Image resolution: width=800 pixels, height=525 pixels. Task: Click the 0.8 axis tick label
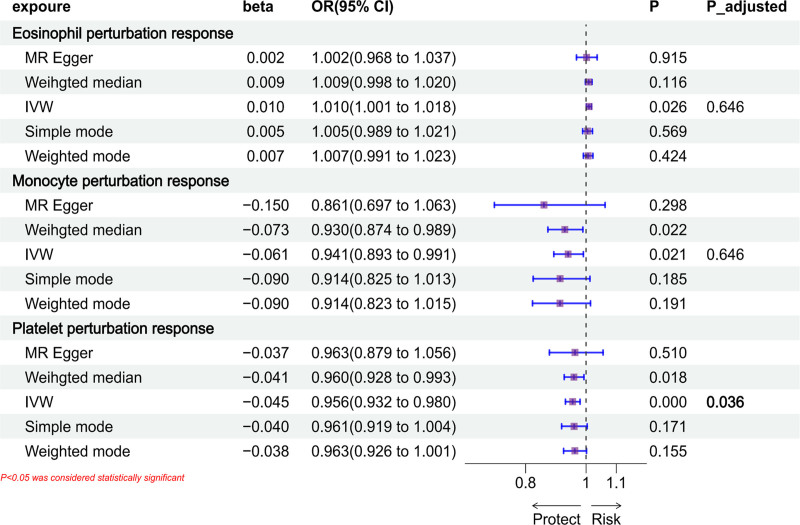tap(525, 482)
